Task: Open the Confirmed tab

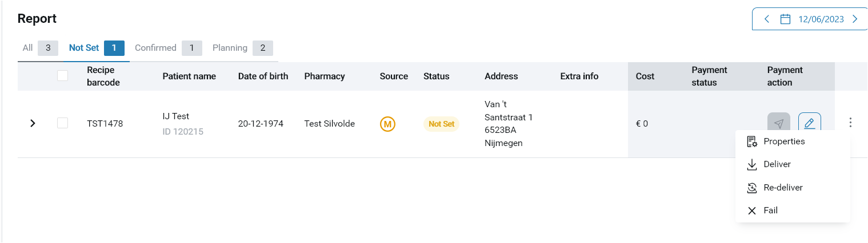Action: (155, 48)
